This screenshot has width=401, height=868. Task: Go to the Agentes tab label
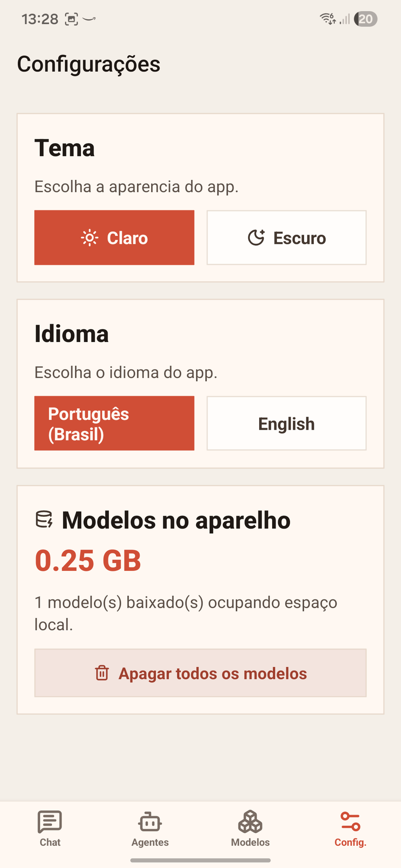point(150,842)
